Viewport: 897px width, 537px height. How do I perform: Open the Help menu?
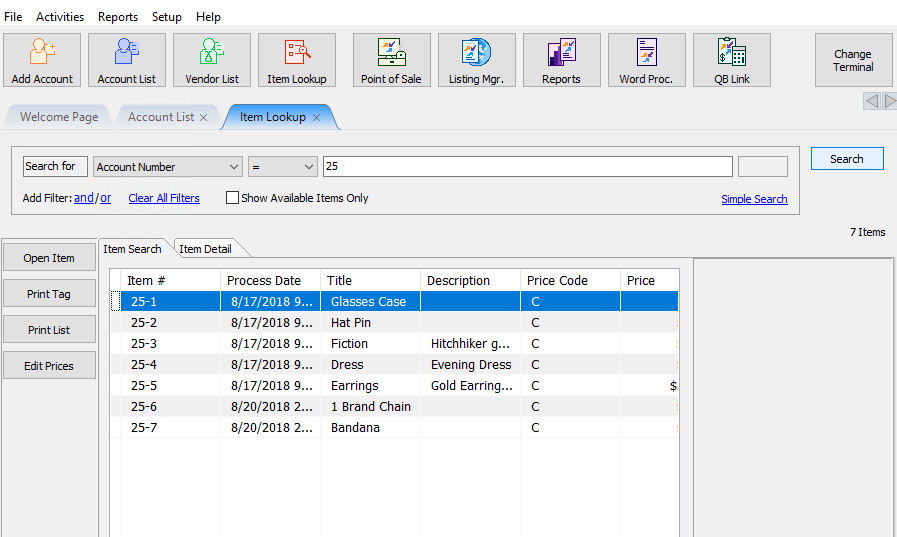click(208, 17)
